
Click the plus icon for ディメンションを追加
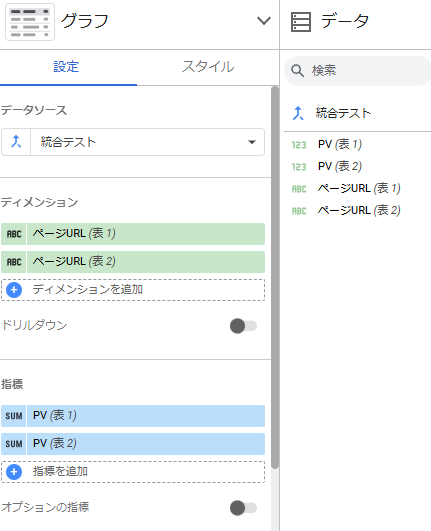click(14, 290)
